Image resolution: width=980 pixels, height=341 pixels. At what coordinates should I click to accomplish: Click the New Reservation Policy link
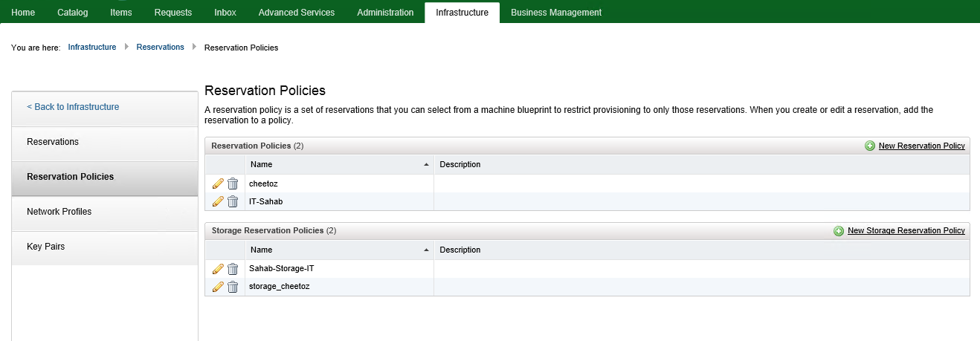point(922,146)
